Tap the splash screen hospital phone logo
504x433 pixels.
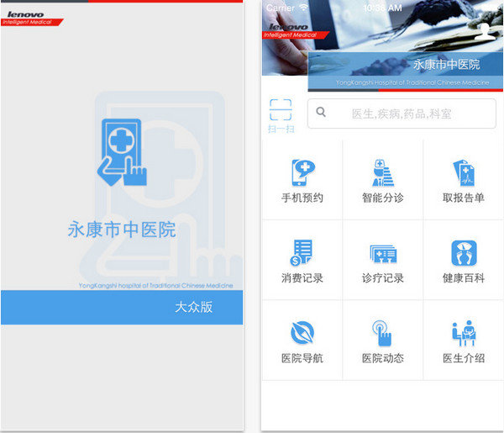(122, 152)
